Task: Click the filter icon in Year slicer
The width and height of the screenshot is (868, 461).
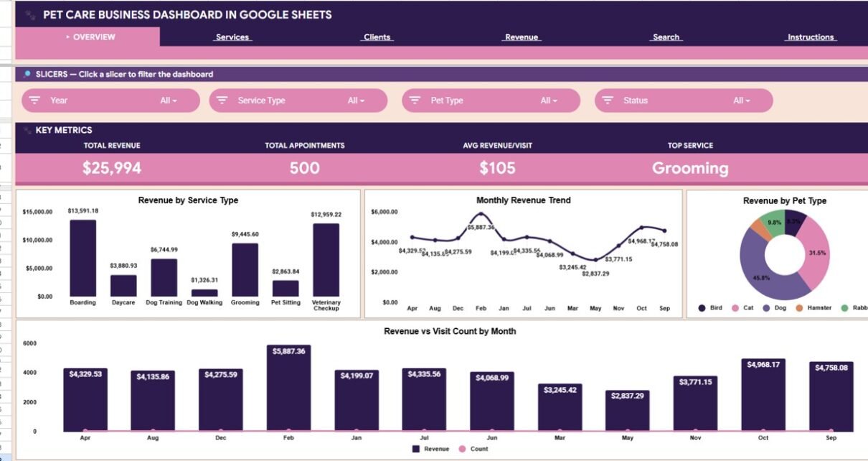Action: point(35,101)
